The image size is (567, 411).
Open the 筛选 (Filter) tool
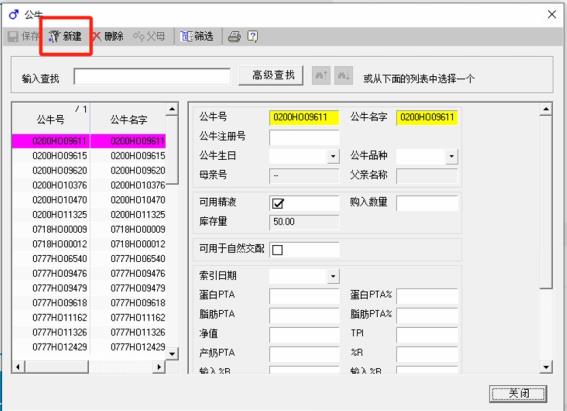[x=197, y=36]
